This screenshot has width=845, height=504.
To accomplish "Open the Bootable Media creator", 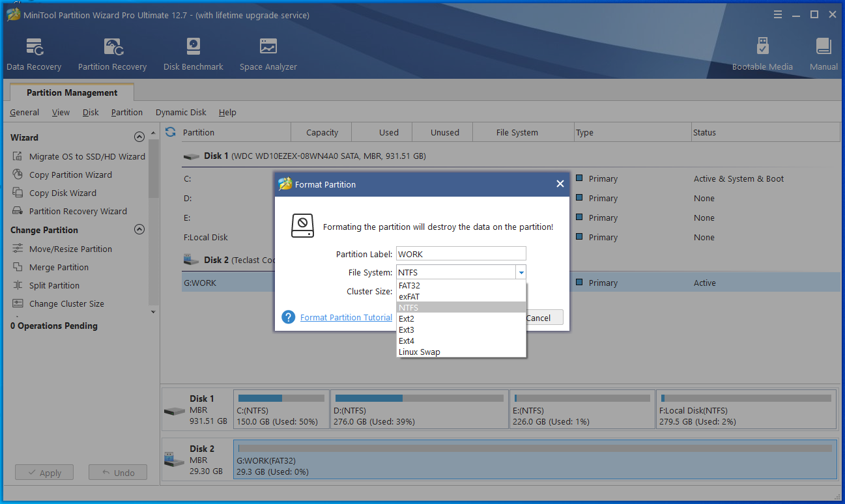I will coord(762,52).
